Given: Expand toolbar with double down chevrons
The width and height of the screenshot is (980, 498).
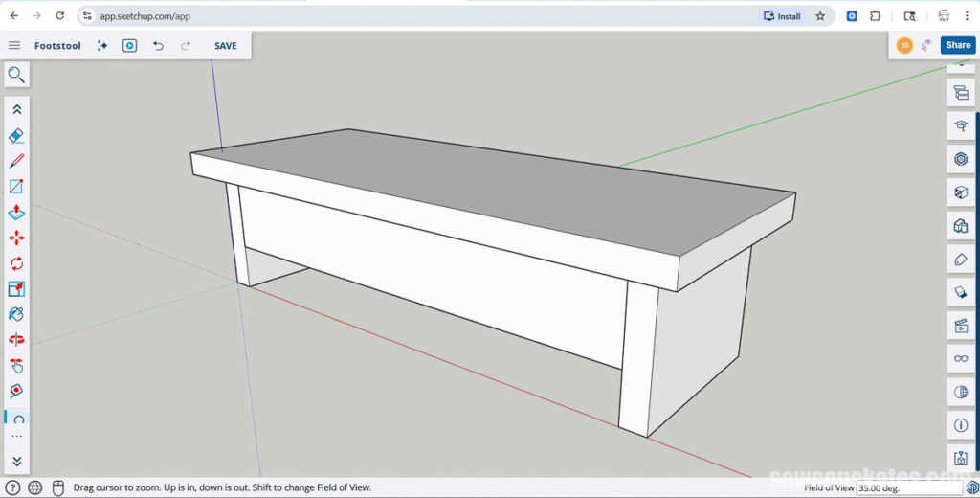Looking at the screenshot, I should 17,462.
